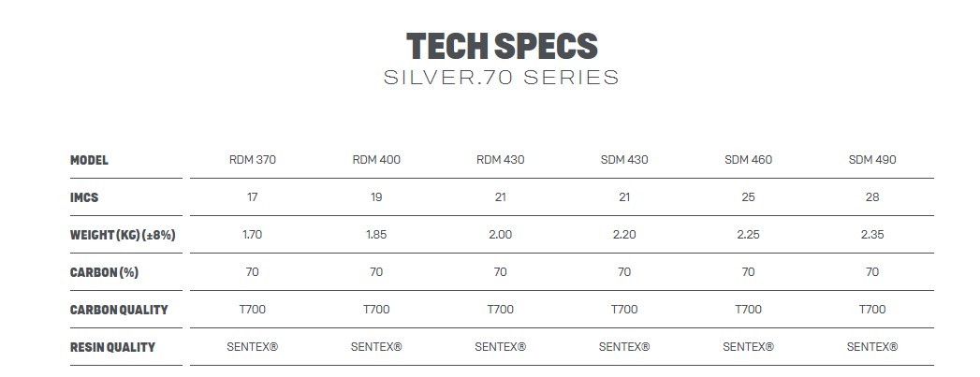Select the CARBON QUALITY row label
The width and height of the screenshot is (980, 377).
[x=119, y=310]
